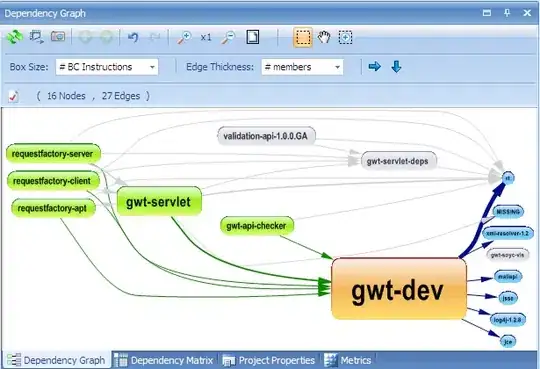Toggle the rectangle selection mode
Image resolution: width=540 pixels, height=369 pixels.
tap(303, 37)
